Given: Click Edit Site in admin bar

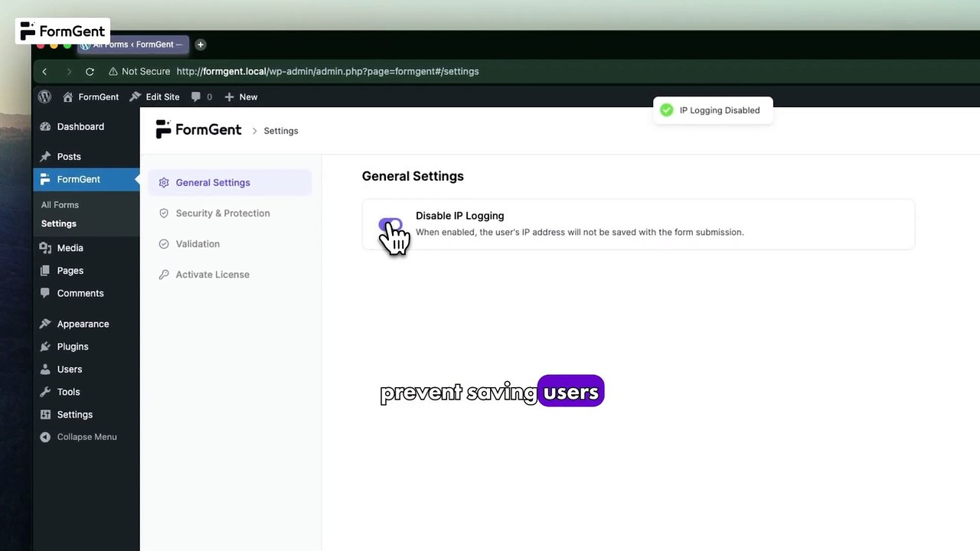Looking at the screenshot, I should [154, 96].
